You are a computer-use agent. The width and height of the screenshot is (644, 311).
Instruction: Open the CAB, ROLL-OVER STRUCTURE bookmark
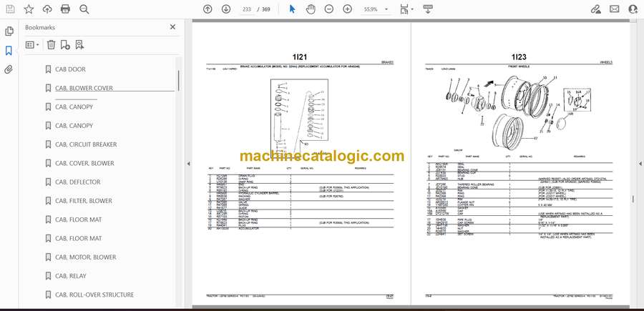click(x=94, y=295)
